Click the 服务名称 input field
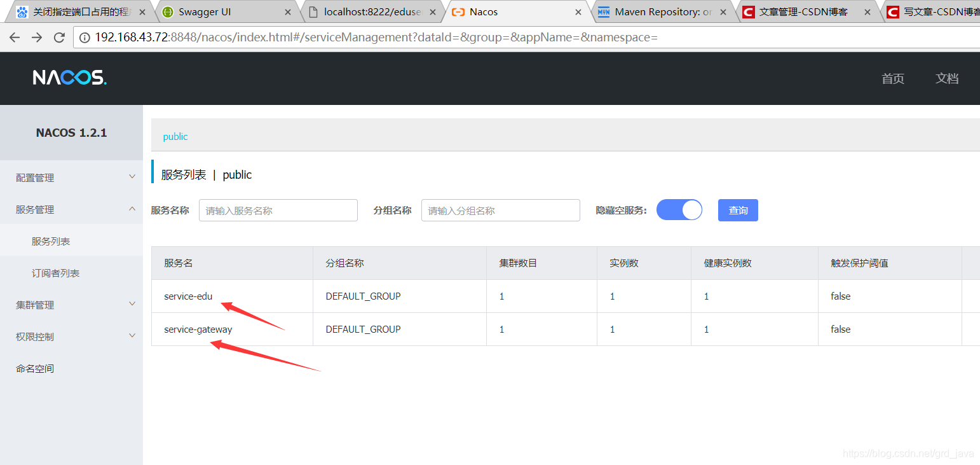 point(278,210)
